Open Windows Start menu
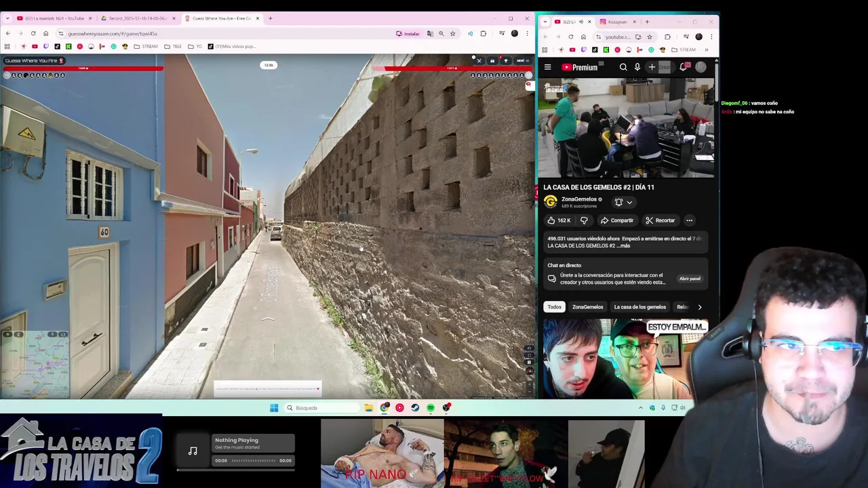The width and height of the screenshot is (868, 488). pos(274,408)
